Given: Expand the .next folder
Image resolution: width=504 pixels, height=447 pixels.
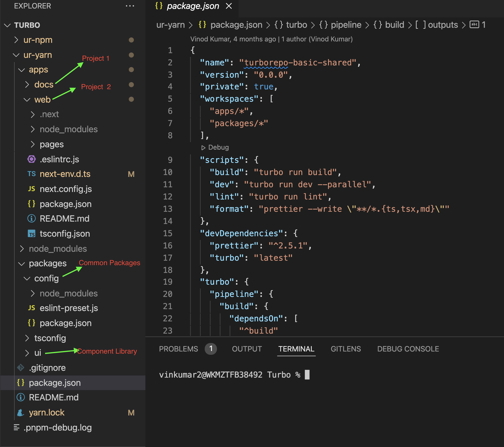Looking at the screenshot, I should [x=32, y=114].
